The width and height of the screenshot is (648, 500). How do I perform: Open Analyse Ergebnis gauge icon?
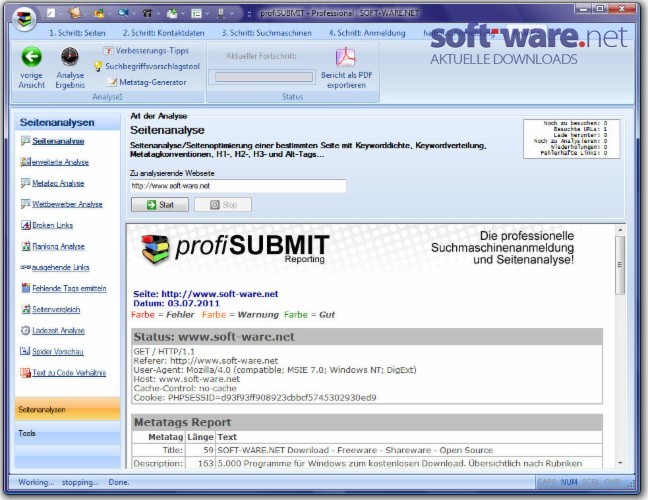pyautogui.click(x=70, y=57)
